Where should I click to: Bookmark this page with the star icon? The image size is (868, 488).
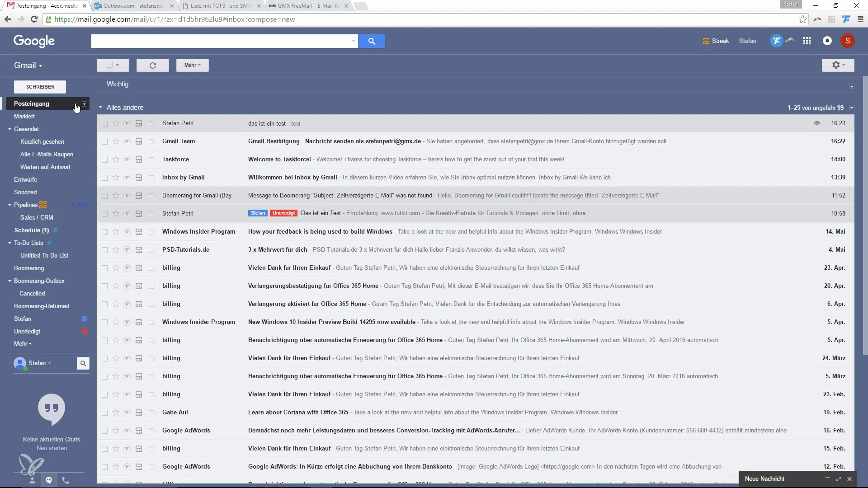point(802,19)
